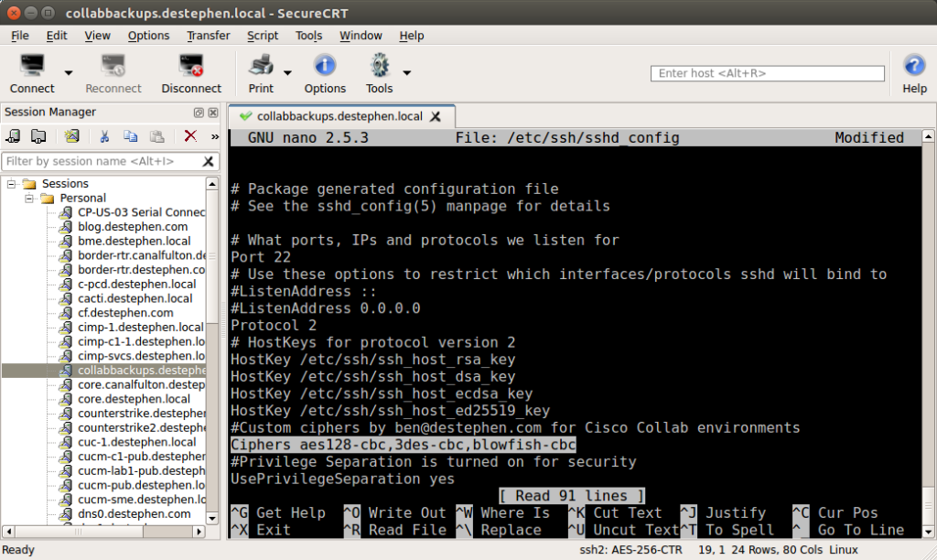
Task: Open the File menu
Action: (x=20, y=36)
